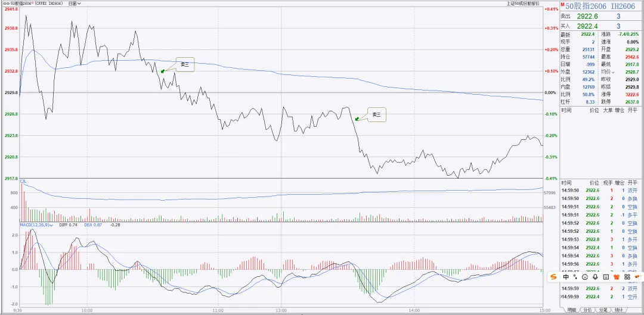Click the 总量 value 25131
This screenshot has height=315, width=644.
click(589, 49)
